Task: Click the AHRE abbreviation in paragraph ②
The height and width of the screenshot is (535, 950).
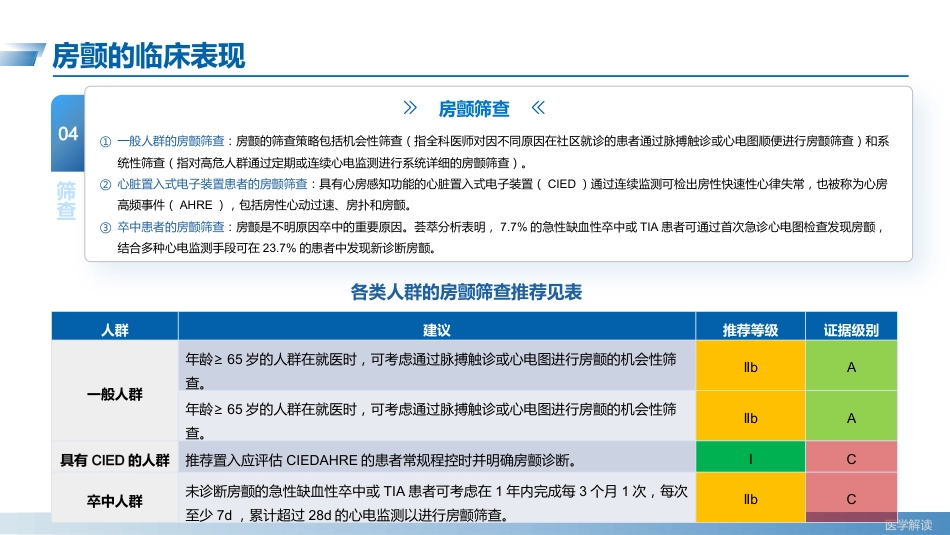Action: (196, 205)
